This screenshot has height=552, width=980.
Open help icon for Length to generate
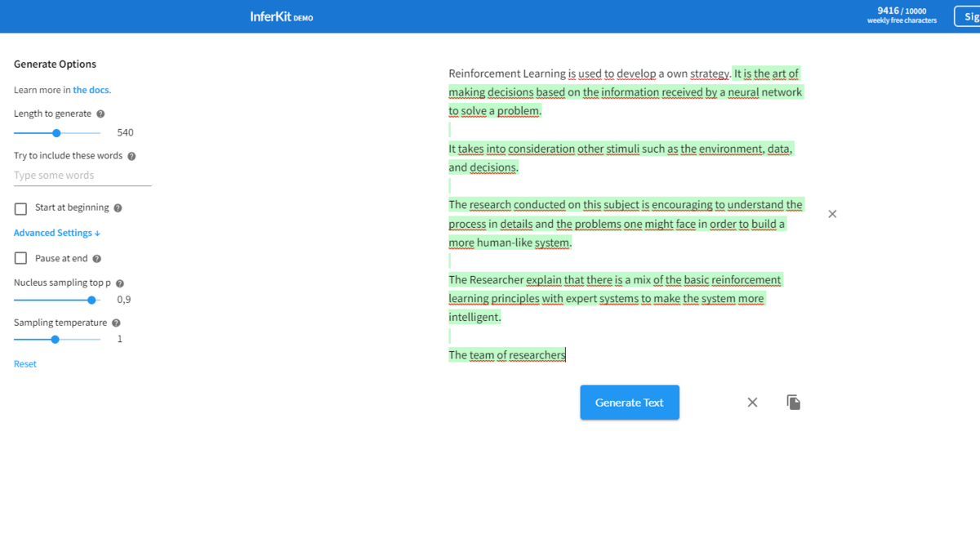pos(100,114)
